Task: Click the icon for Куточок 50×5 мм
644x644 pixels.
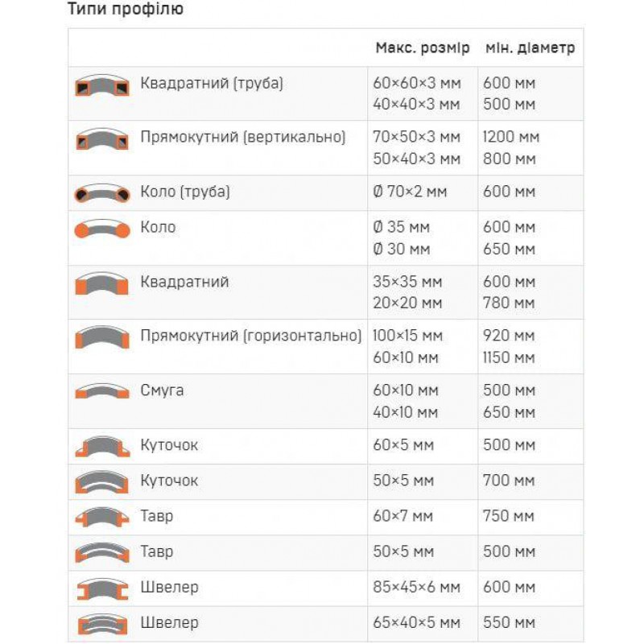Action: 102,482
